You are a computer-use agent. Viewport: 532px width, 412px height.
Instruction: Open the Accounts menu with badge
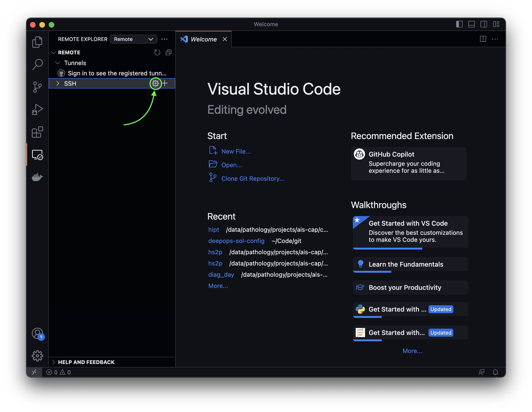pos(38,334)
